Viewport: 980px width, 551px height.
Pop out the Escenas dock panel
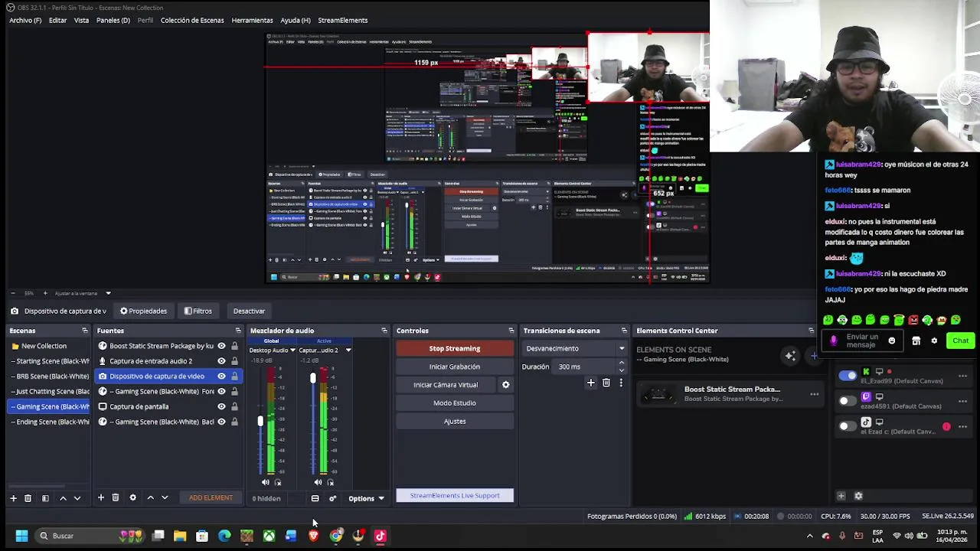[84, 331]
